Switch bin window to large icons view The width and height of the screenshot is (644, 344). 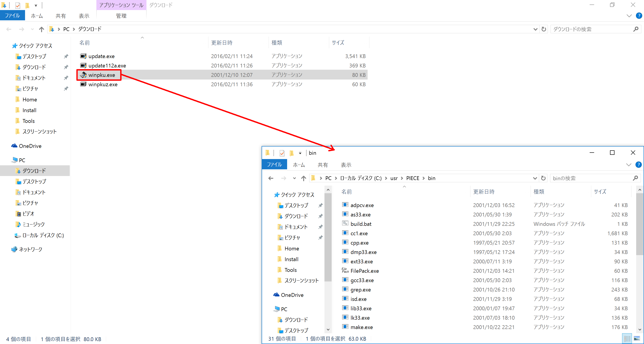[x=637, y=339]
